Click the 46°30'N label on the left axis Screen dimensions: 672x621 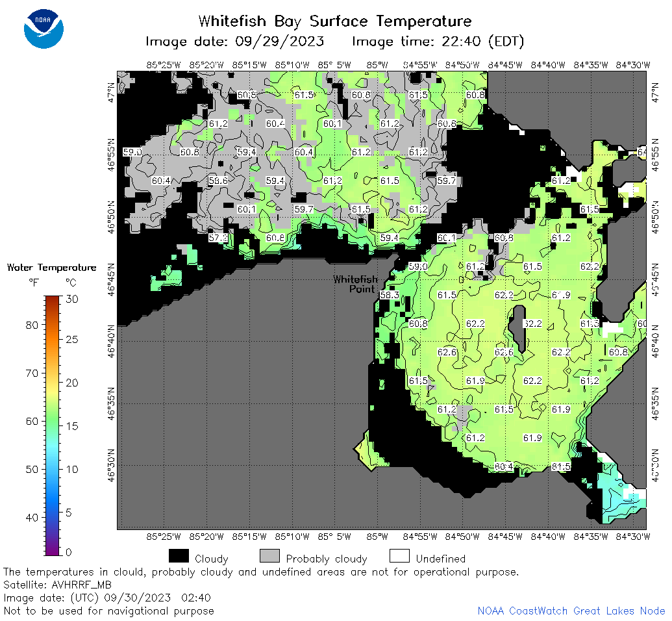pyautogui.click(x=111, y=466)
